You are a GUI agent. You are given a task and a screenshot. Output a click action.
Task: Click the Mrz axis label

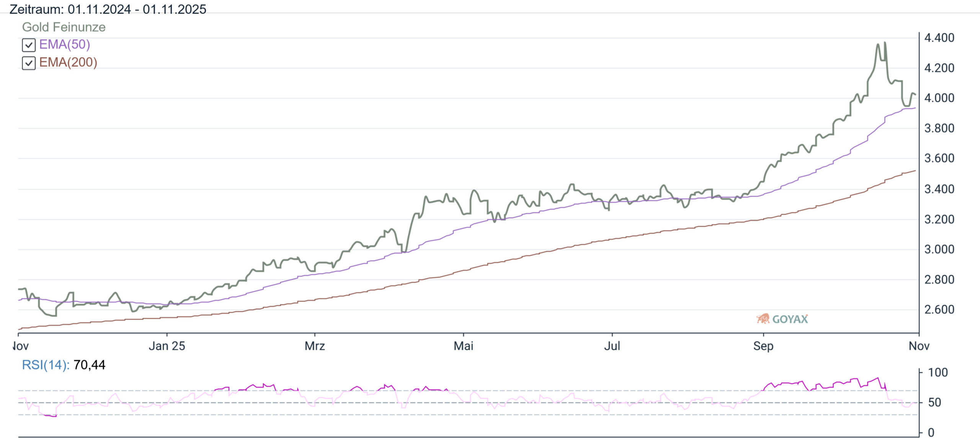pyautogui.click(x=315, y=346)
